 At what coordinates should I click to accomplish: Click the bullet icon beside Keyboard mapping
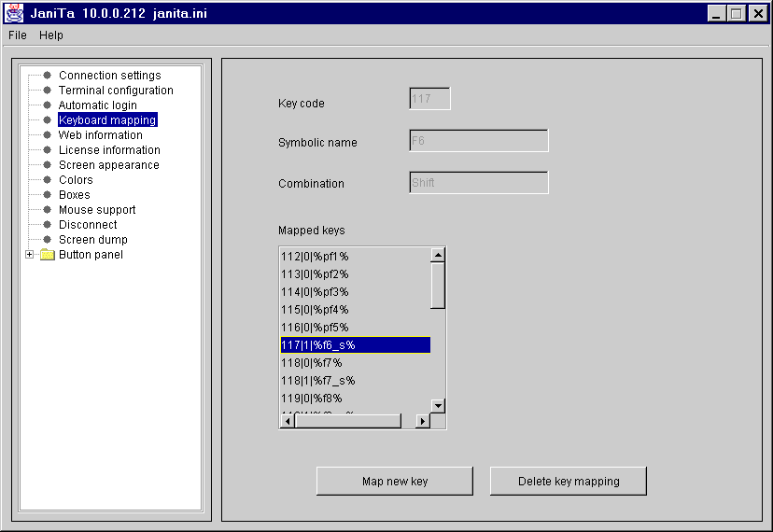(x=48, y=119)
